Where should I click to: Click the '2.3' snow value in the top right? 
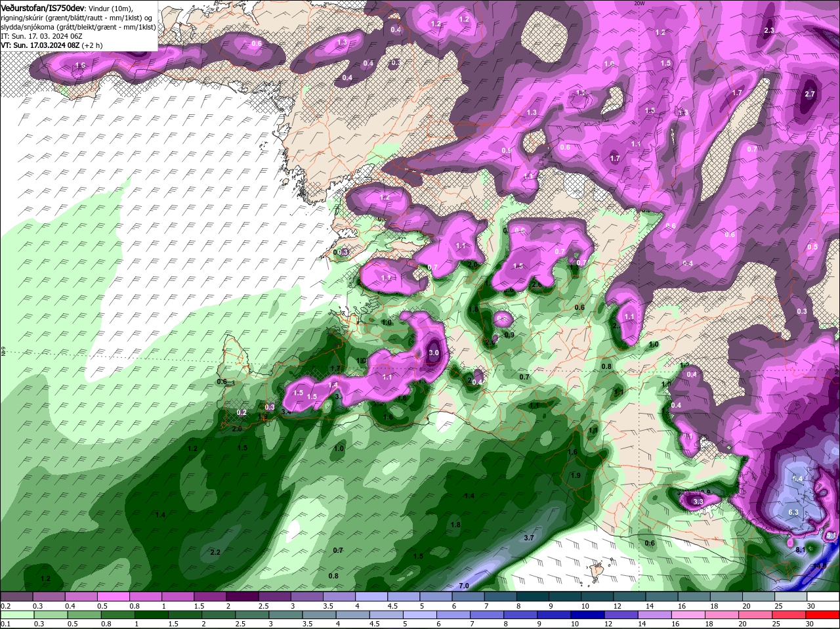[x=769, y=30]
